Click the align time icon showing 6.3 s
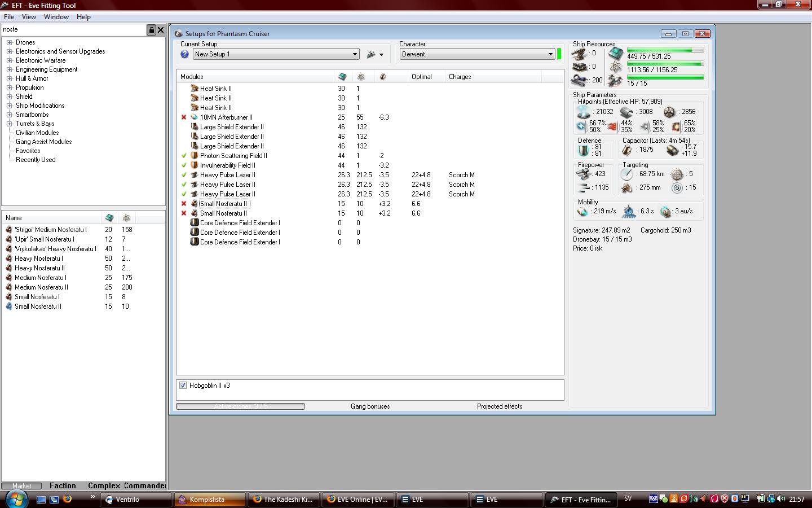The height and width of the screenshot is (508, 812). pos(628,212)
